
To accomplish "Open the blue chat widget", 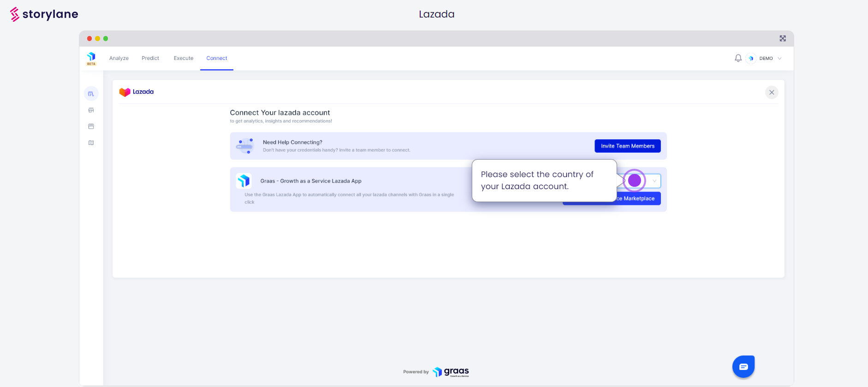I will pos(743,367).
